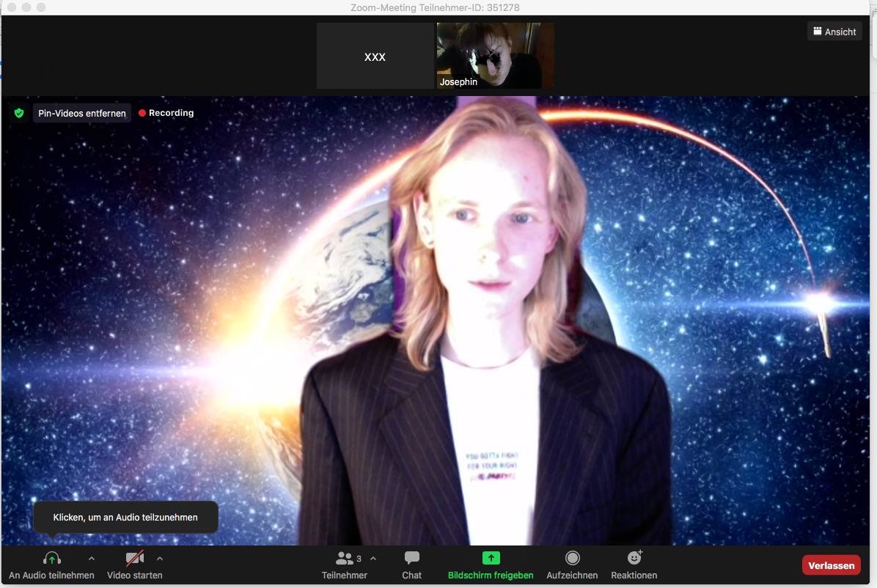Select the Josephin video thumbnail
The height and width of the screenshot is (588, 877).
(496, 56)
